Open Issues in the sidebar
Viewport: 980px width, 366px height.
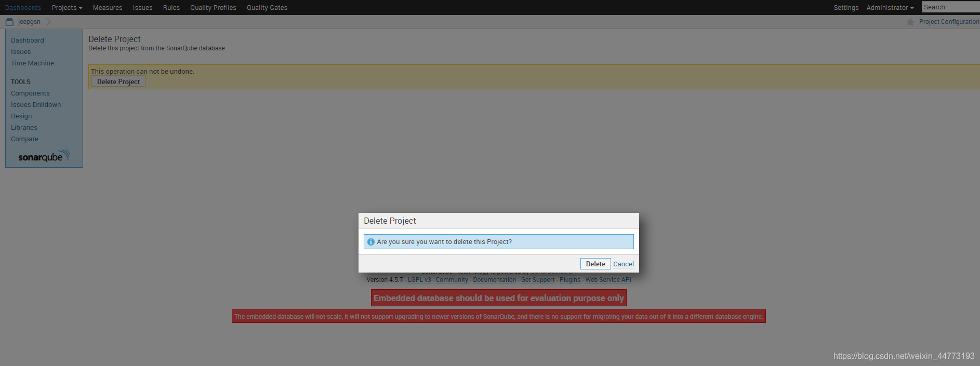(21, 51)
